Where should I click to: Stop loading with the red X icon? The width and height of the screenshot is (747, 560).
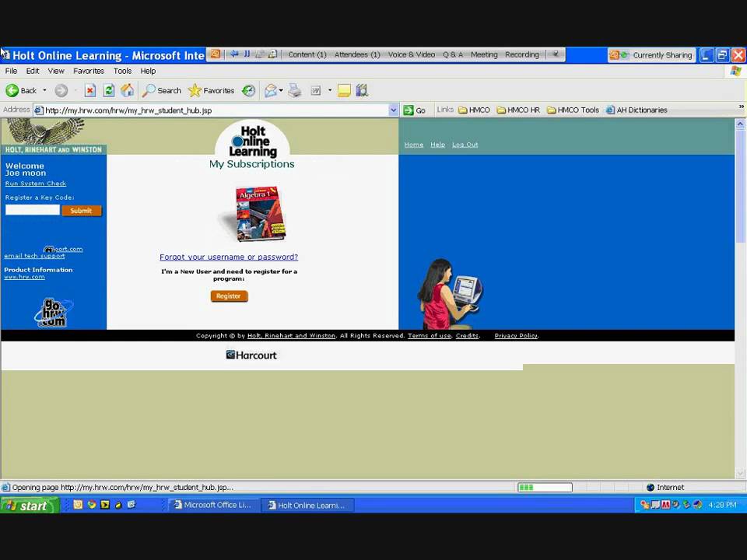pos(90,90)
